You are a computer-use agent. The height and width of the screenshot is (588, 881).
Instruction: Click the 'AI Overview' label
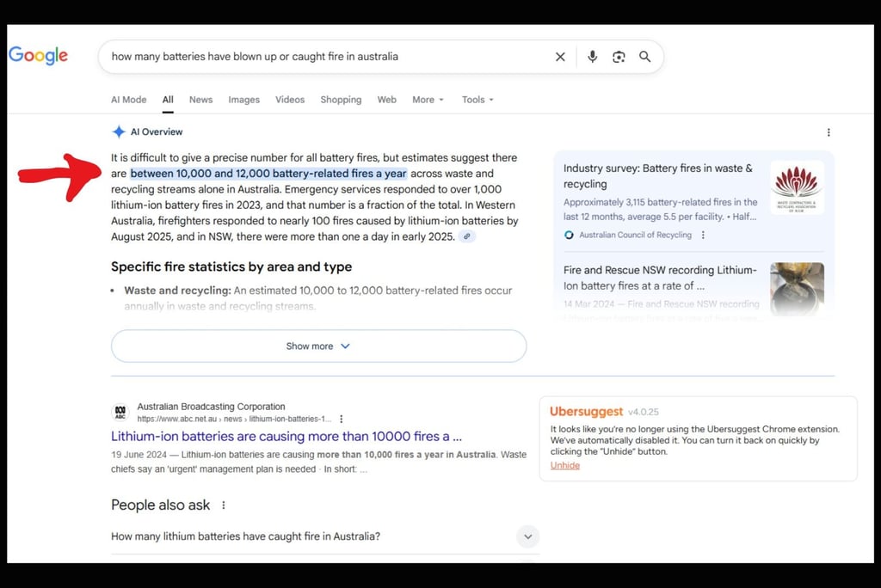(x=157, y=132)
